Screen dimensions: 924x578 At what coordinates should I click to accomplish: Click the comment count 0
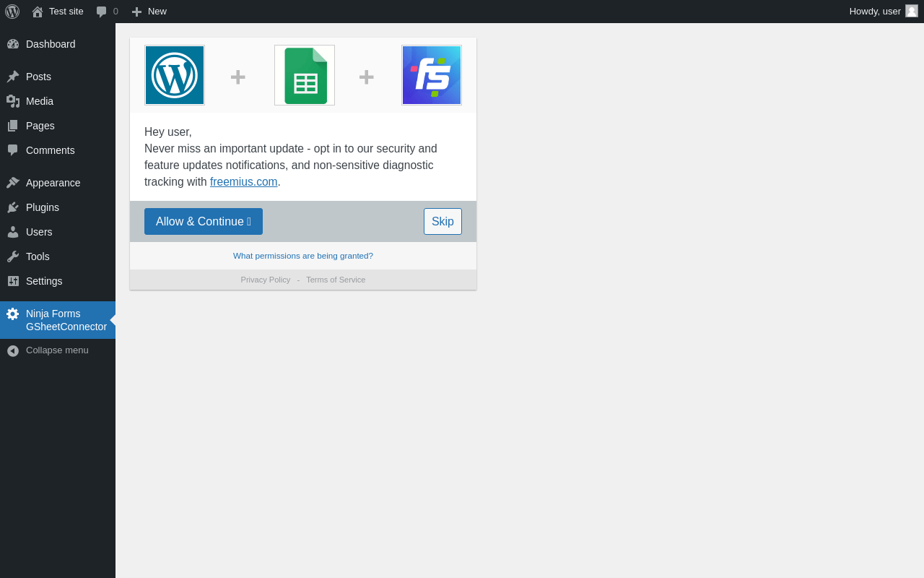115,12
